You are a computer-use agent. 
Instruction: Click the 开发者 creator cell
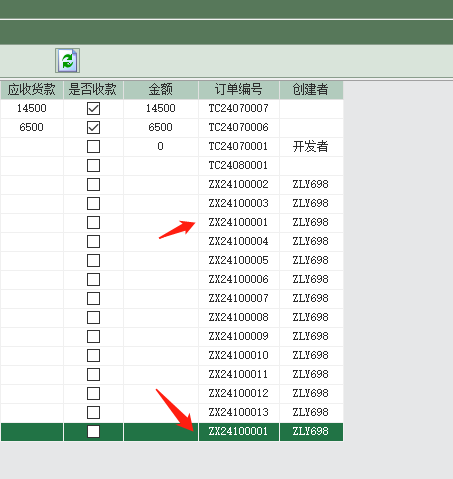311,146
